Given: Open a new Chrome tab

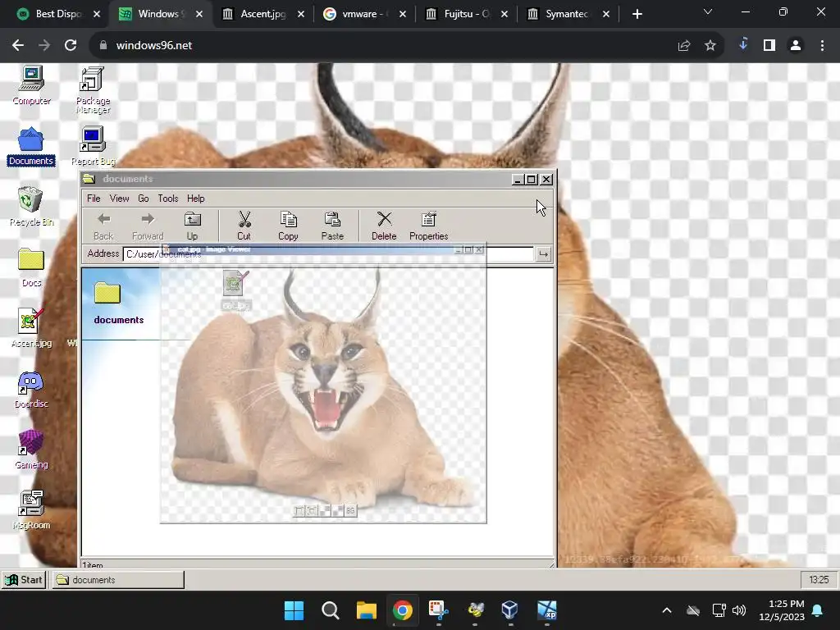Looking at the screenshot, I should [637, 14].
